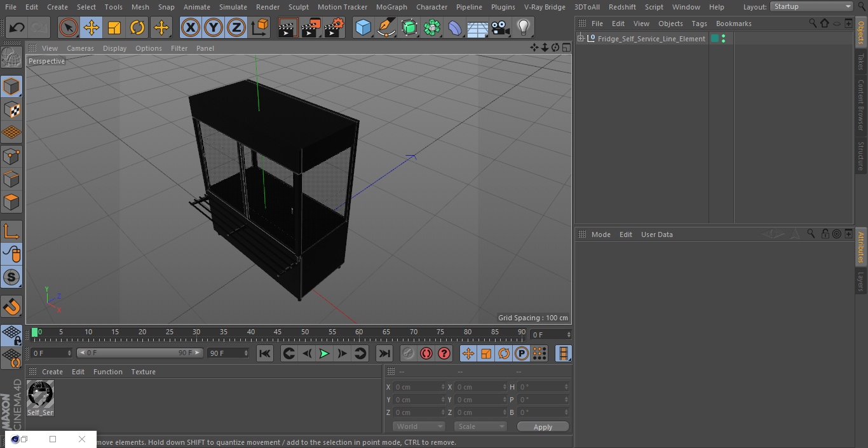Click the preview range slider bar

coord(140,353)
